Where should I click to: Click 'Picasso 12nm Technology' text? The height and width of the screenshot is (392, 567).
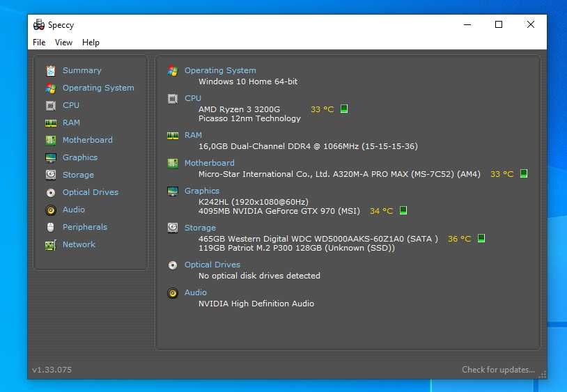coord(249,118)
